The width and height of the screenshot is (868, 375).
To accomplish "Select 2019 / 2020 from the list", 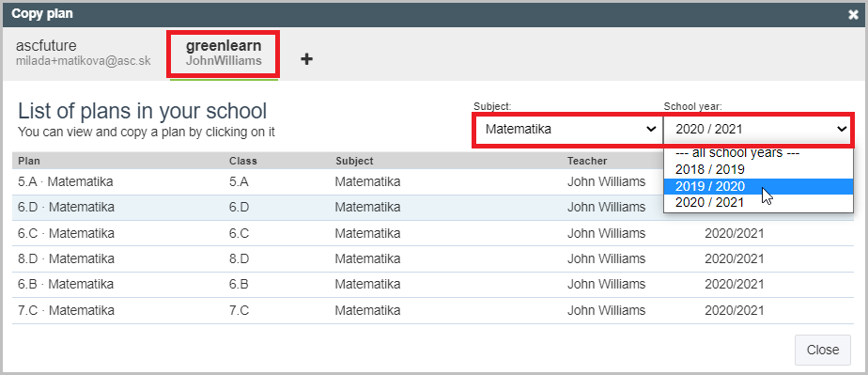I will pos(758,187).
